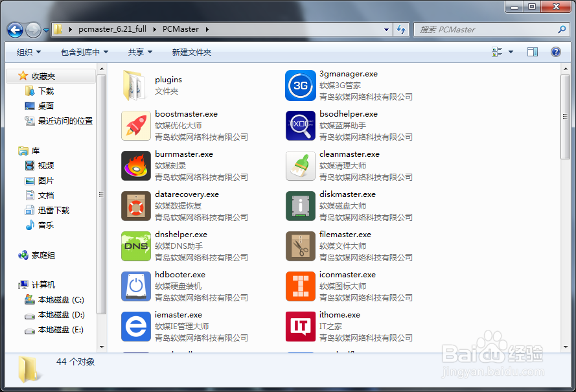Open 本地磁盘 (E:)
The width and height of the screenshot is (576, 392).
pos(61,330)
